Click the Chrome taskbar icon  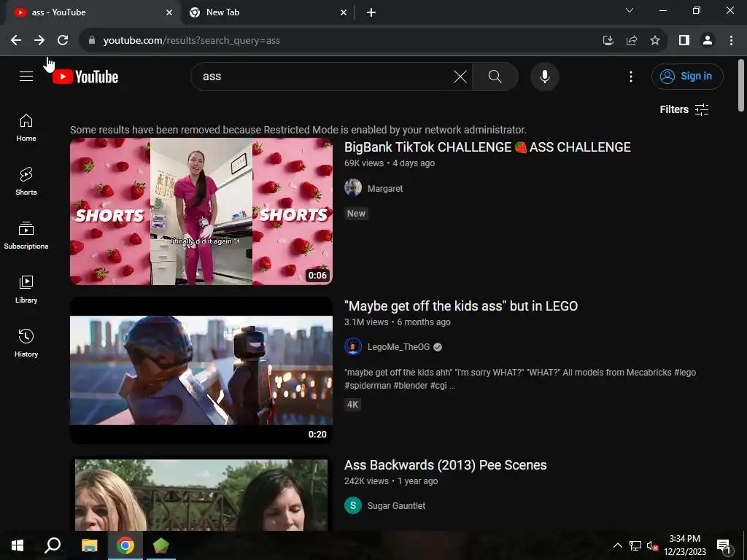[x=125, y=545]
